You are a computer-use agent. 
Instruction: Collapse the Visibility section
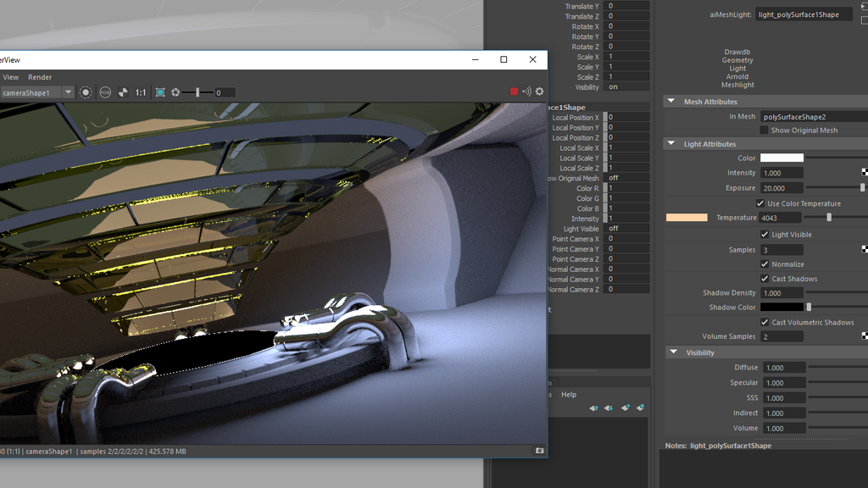coord(673,352)
